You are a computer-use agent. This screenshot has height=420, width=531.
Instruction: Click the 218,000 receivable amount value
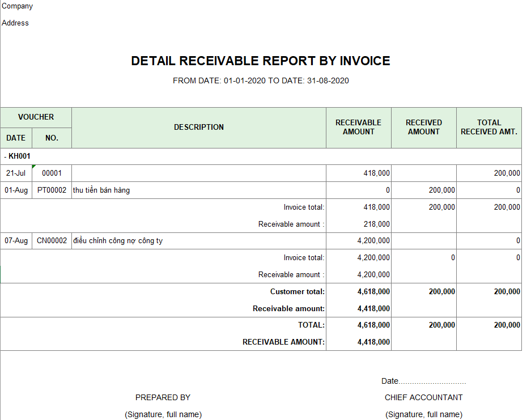pyautogui.click(x=376, y=224)
